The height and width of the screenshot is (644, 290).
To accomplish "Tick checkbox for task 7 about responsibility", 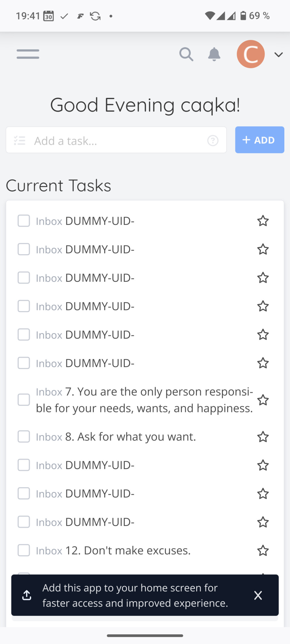I will (x=24, y=400).
